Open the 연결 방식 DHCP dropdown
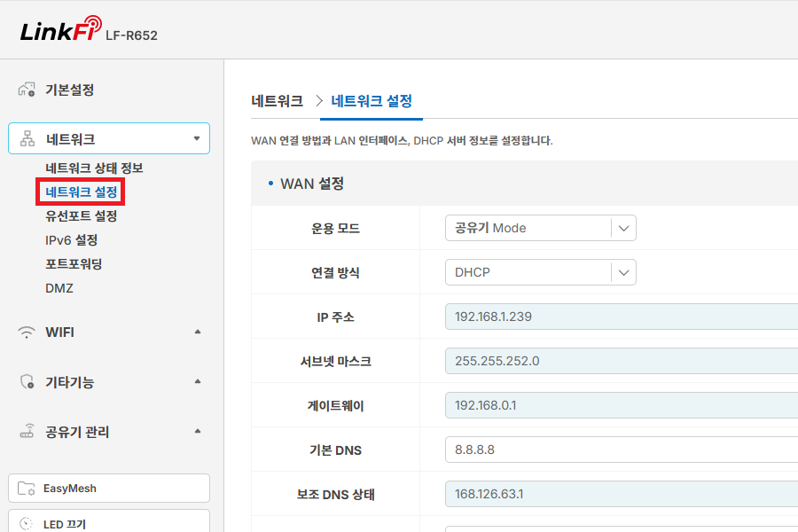Image resolution: width=798 pixels, height=532 pixels. (x=541, y=272)
